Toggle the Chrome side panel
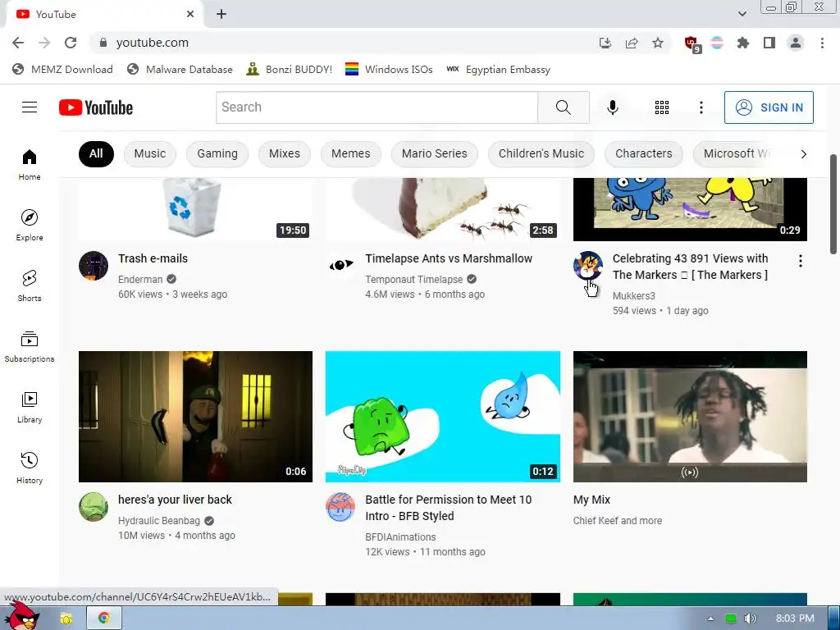This screenshot has height=630, width=840. pos(769,43)
